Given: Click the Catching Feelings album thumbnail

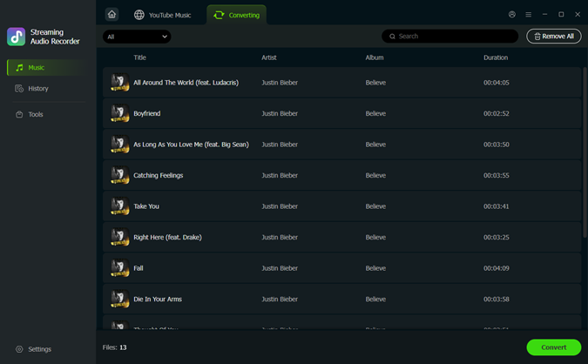Looking at the screenshot, I should pyautogui.click(x=119, y=175).
